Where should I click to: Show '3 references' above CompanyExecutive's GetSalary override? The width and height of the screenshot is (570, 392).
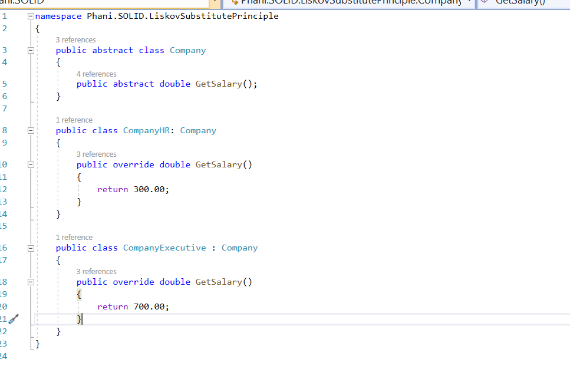(x=96, y=272)
